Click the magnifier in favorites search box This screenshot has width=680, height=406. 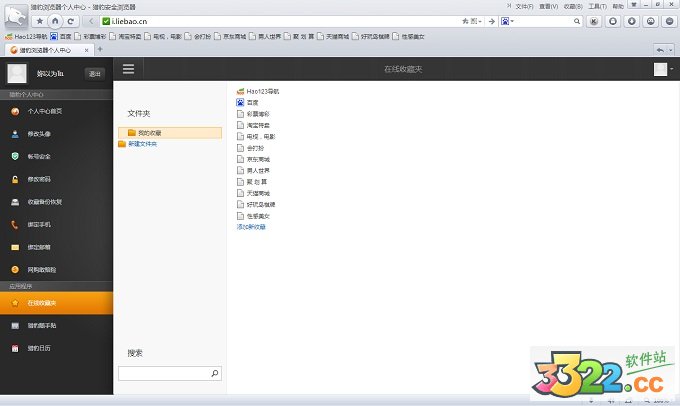click(215, 373)
